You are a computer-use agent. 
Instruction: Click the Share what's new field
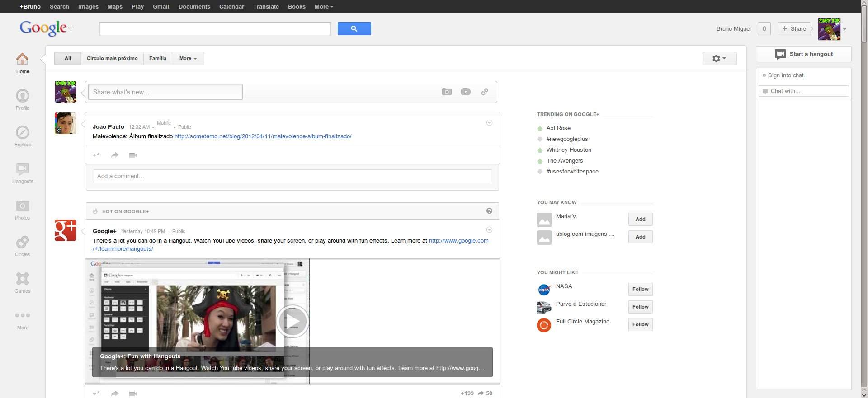tap(165, 92)
